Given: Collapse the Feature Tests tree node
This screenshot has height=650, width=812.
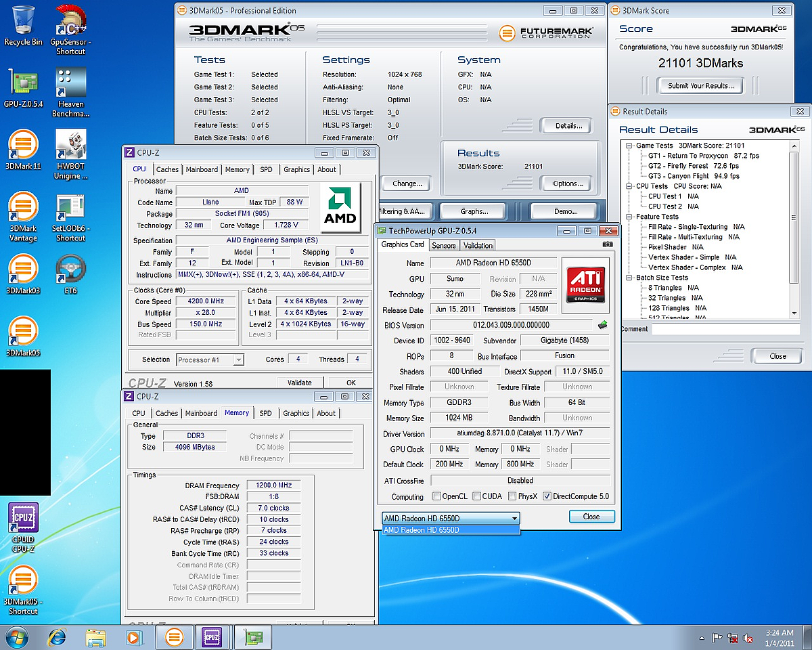Looking at the screenshot, I should [629, 217].
